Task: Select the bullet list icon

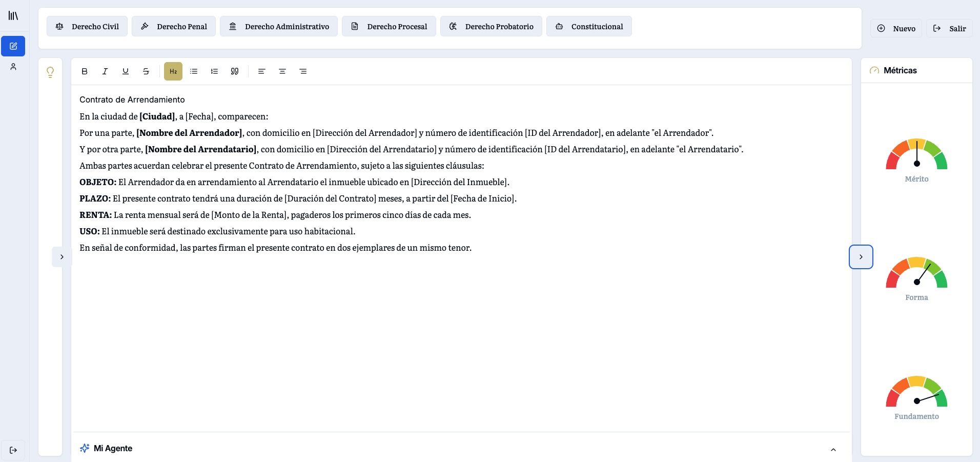Action: pos(193,71)
